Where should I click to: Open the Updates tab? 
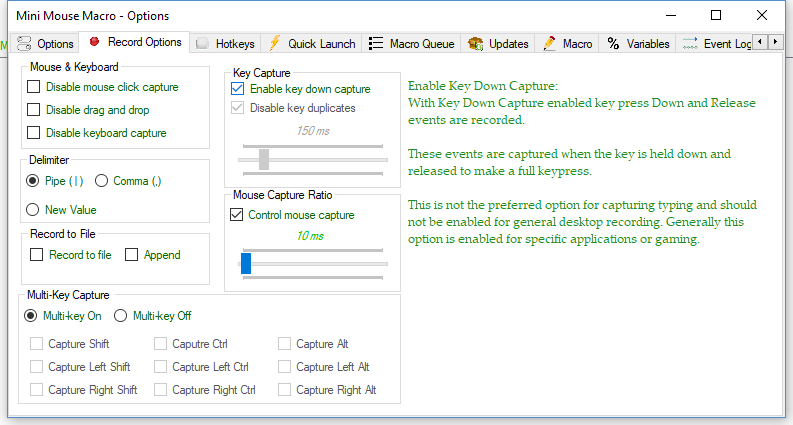(498, 44)
